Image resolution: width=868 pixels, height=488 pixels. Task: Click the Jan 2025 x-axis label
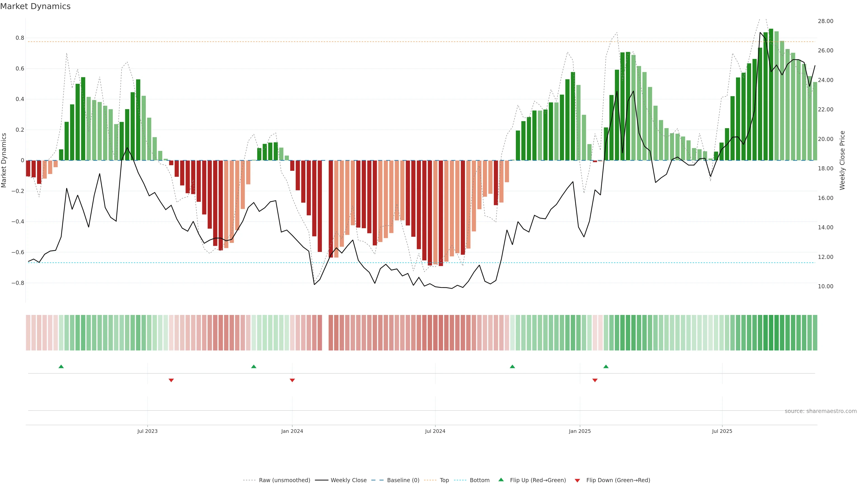[x=580, y=431]
